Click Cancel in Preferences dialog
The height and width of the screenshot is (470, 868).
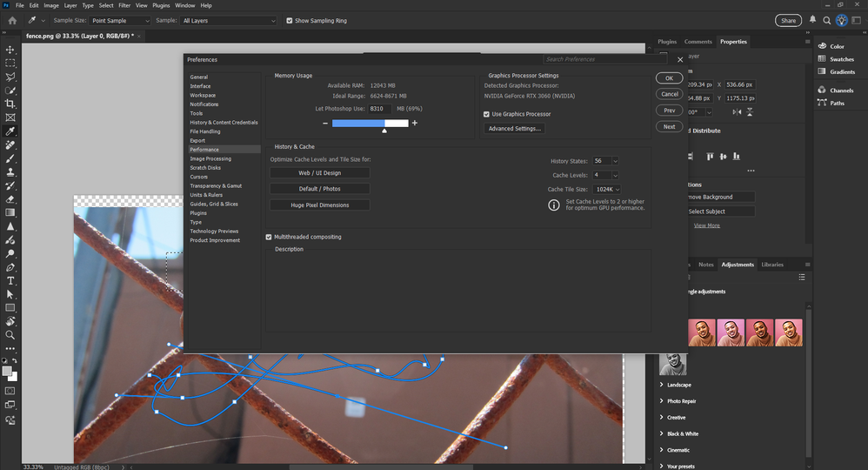tap(670, 94)
